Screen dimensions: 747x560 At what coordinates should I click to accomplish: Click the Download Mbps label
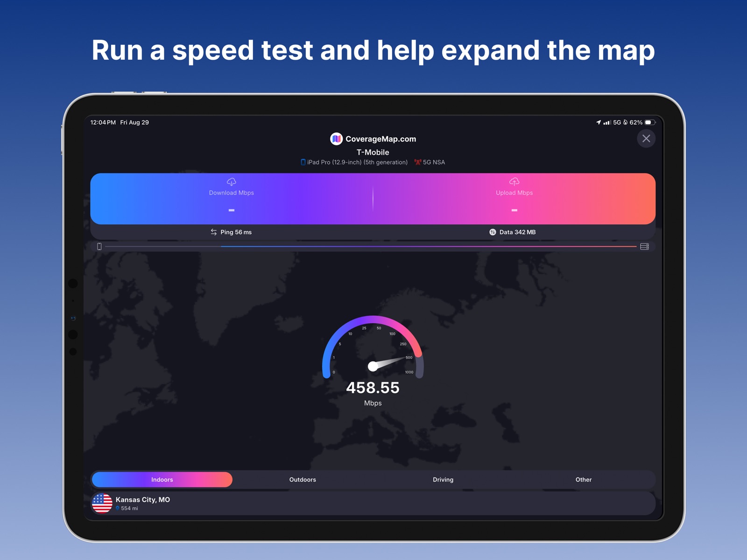coord(232,193)
